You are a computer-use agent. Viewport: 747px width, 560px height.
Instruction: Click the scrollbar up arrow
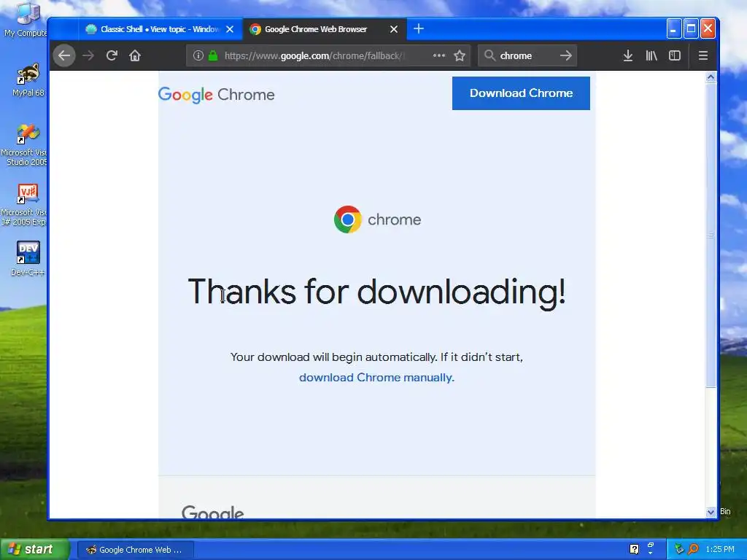pos(711,77)
